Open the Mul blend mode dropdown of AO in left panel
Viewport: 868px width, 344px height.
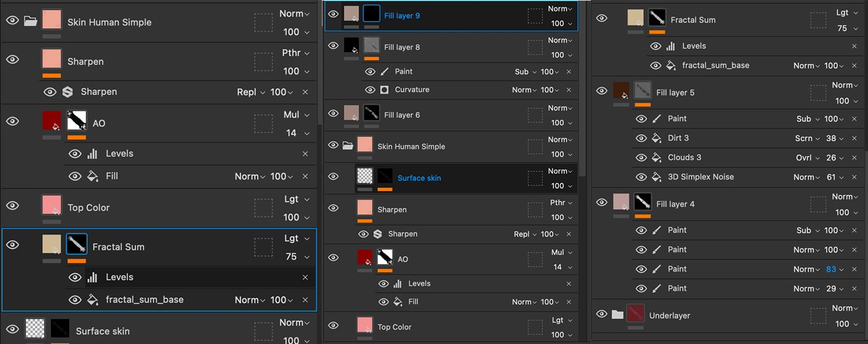click(296, 115)
